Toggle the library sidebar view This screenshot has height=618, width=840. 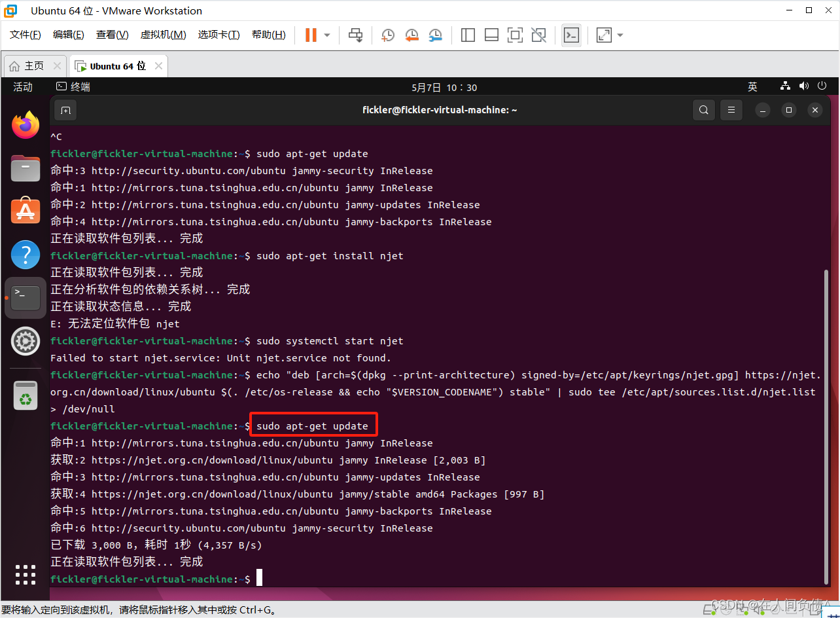click(x=468, y=35)
